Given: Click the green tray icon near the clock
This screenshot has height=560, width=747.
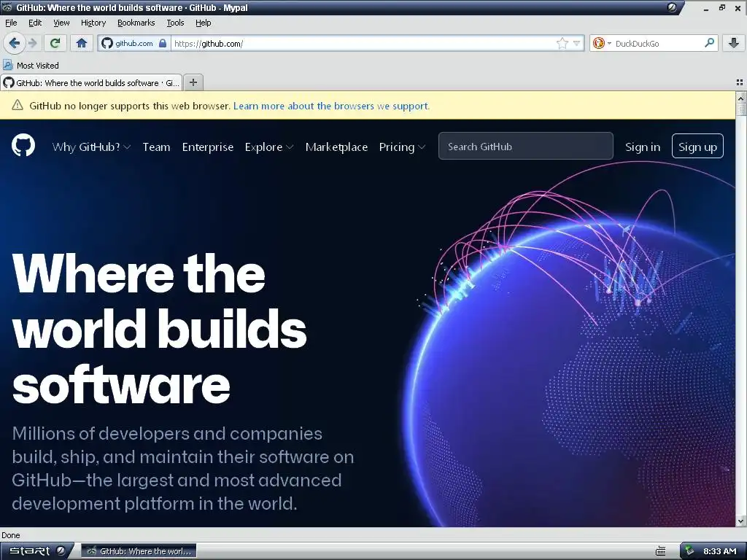Looking at the screenshot, I should pyautogui.click(x=689, y=551).
